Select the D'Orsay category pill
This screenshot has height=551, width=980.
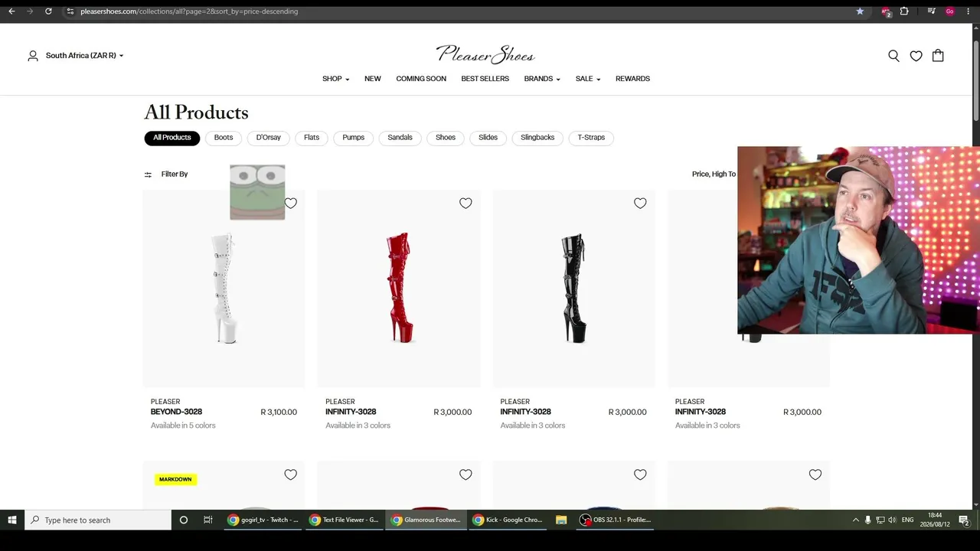tap(269, 138)
